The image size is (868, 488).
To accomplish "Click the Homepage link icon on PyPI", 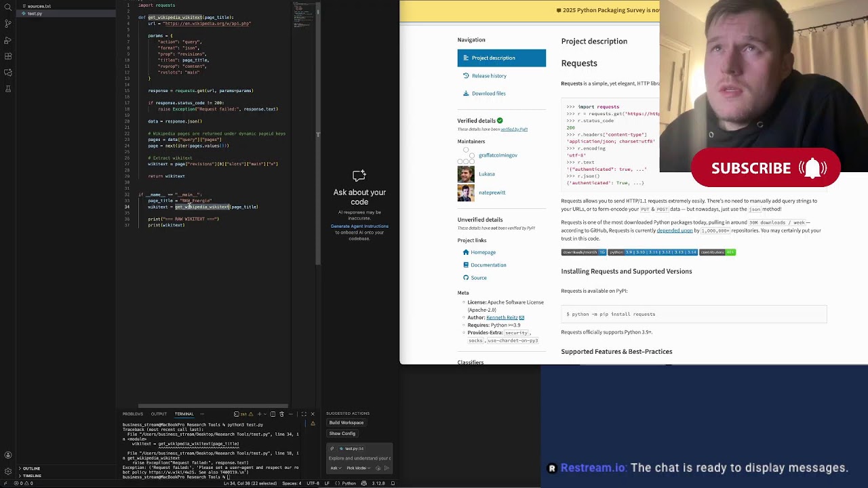I will [x=466, y=252].
